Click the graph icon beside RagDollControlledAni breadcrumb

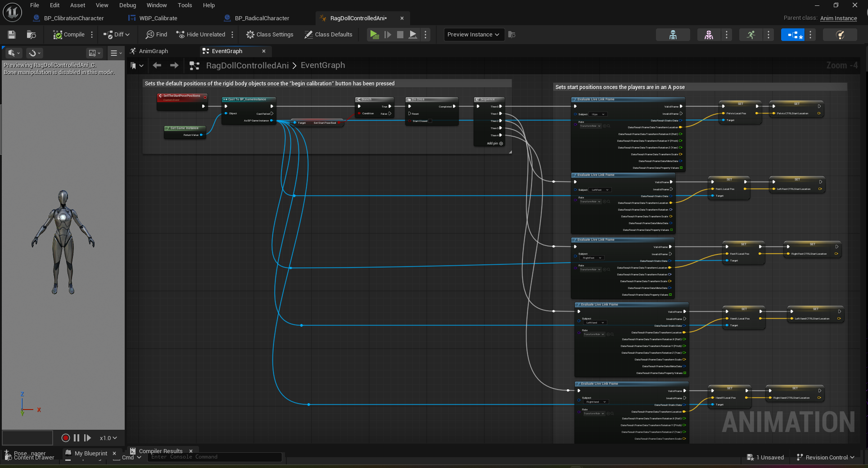194,66
